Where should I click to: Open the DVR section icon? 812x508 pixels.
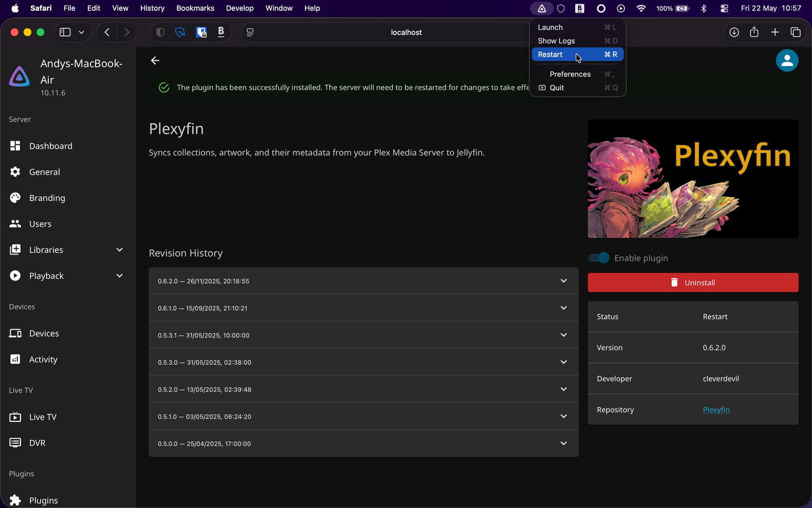click(15, 442)
